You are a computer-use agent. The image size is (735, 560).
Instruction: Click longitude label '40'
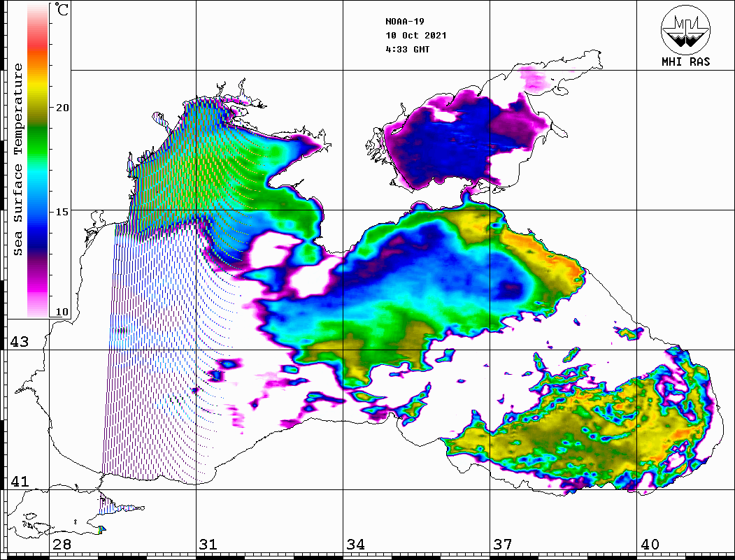tap(650, 545)
